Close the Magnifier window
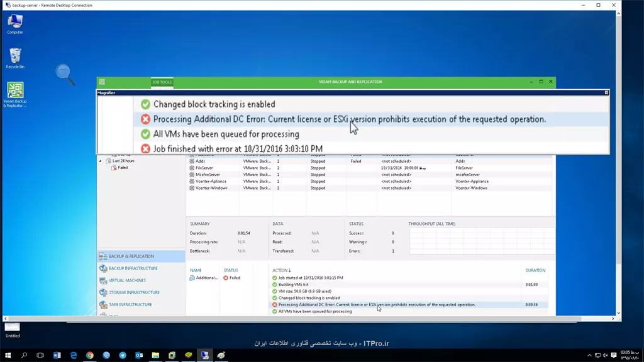Screen dimensions: 644x362 pos(606,93)
